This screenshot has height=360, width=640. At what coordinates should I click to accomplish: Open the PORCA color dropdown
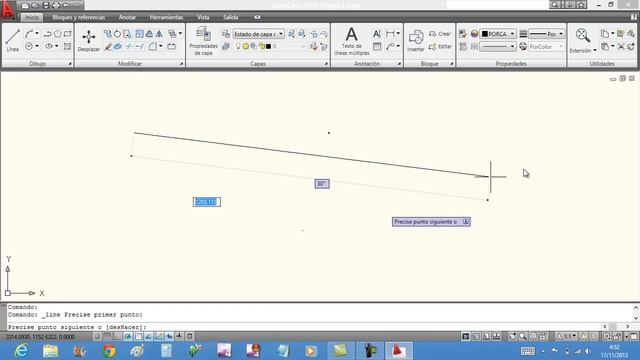point(498,34)
